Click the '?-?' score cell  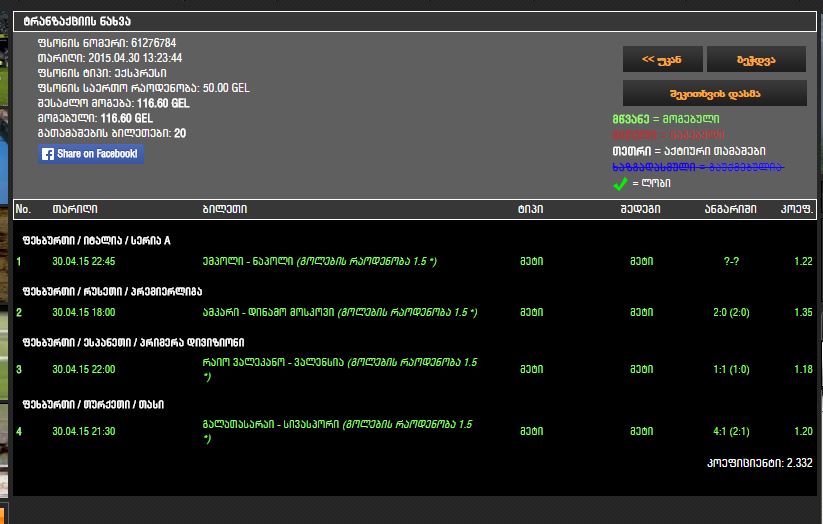(x=731, y=261)
